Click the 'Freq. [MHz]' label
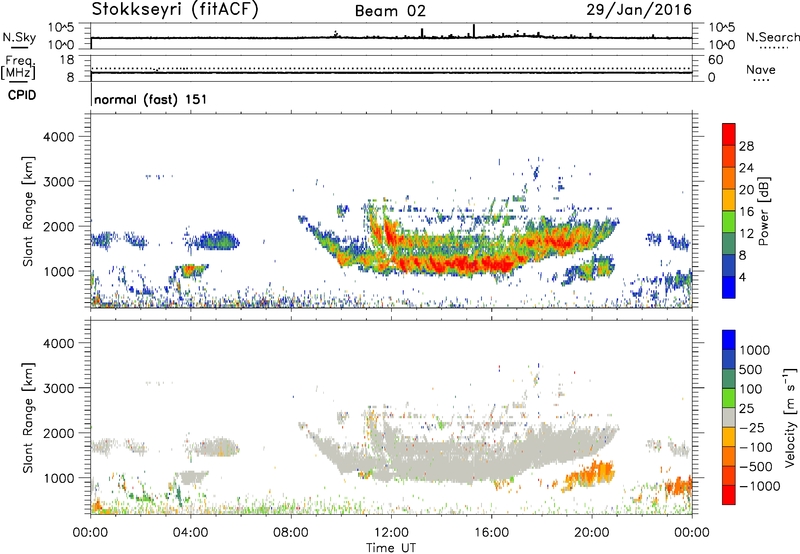800x554 pixels. pos(18,68)
